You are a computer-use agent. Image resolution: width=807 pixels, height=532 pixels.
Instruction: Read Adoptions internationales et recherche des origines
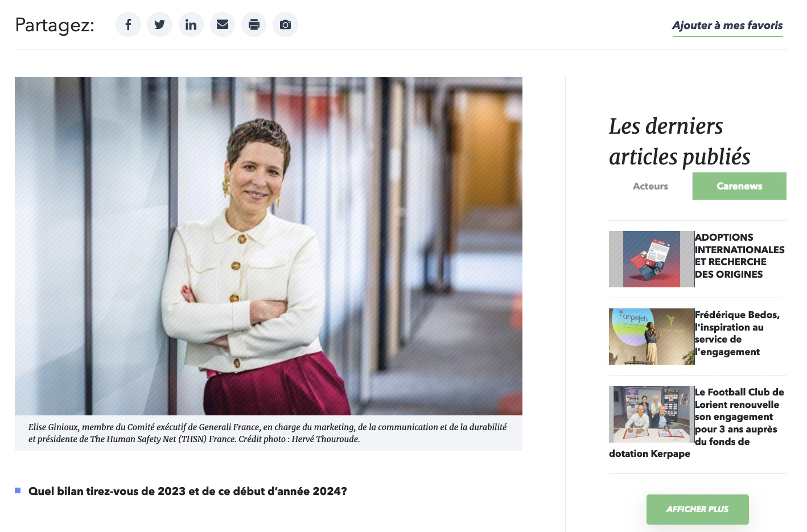pyautogui.click(x=739, y=256)
